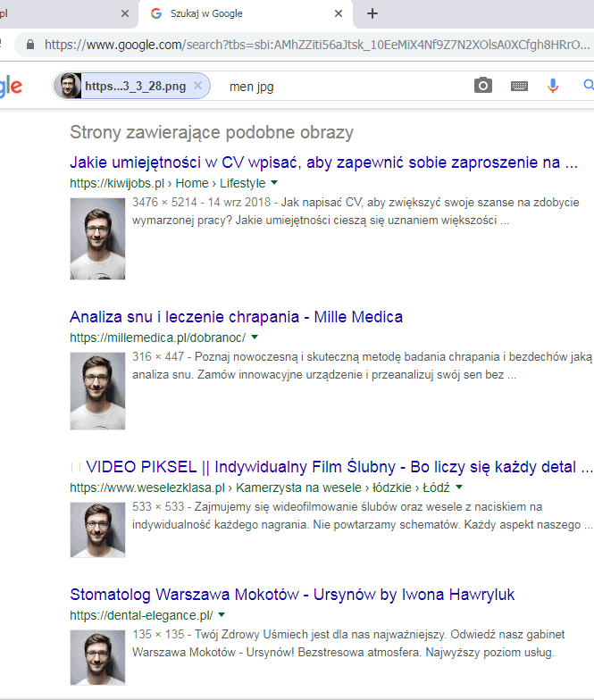Click the blue search magnifier button
Screen dimensions: 594x700
coord(589,84)
